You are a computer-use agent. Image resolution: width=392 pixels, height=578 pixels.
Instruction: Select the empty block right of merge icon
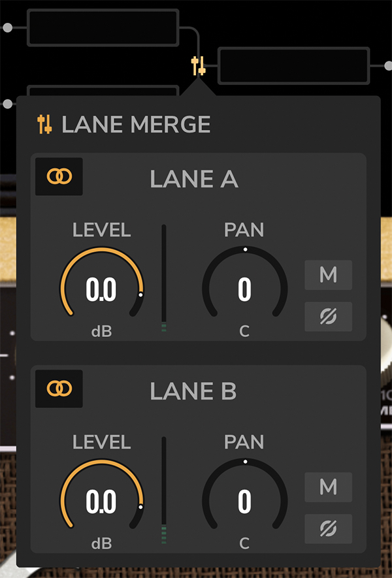[x=293, y=65]
